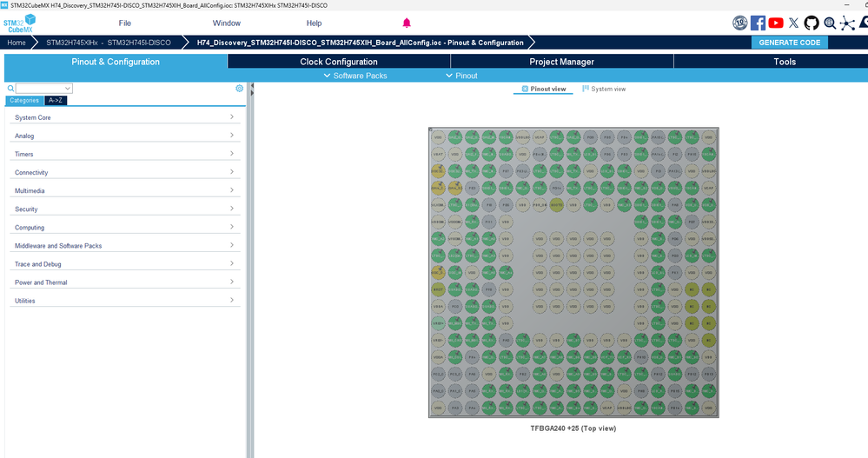The image size is (868, 458).
Task: Click into the peripheral search field
Action: pyautogui.click(x=40, y=88)
